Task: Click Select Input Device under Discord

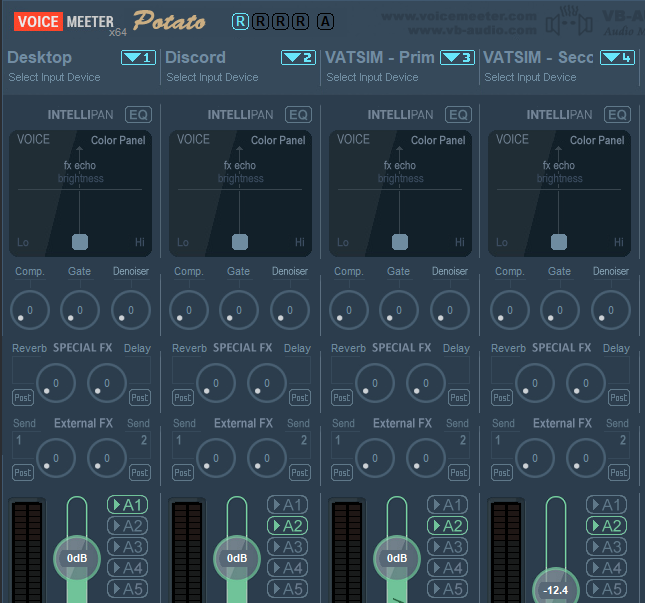Action: coord(212,77)
